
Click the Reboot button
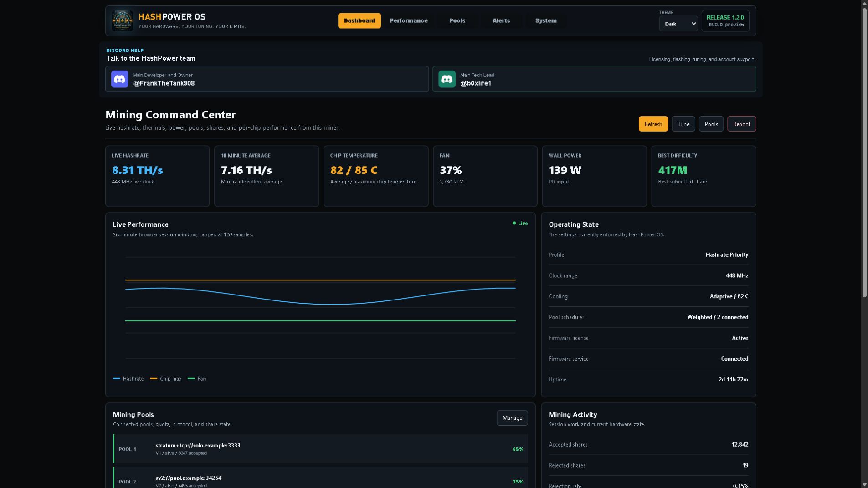(x=741, y=124)
